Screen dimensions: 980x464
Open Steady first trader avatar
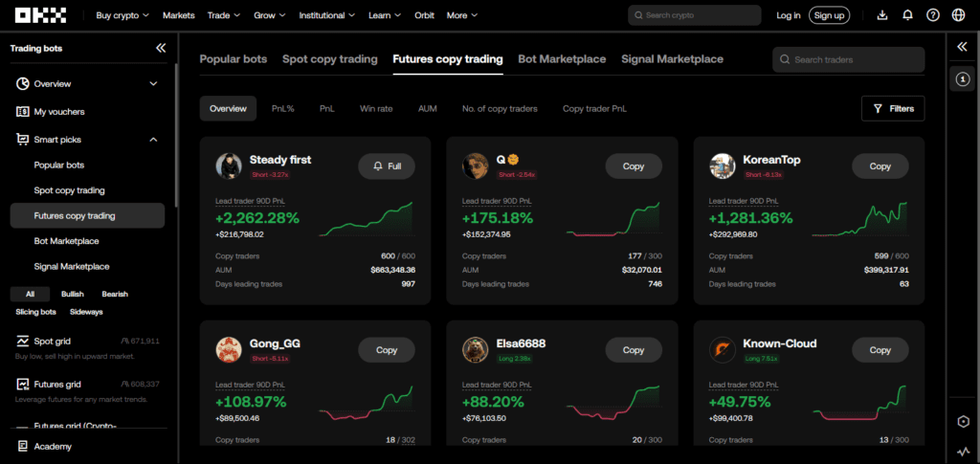[x=229, y=166]
